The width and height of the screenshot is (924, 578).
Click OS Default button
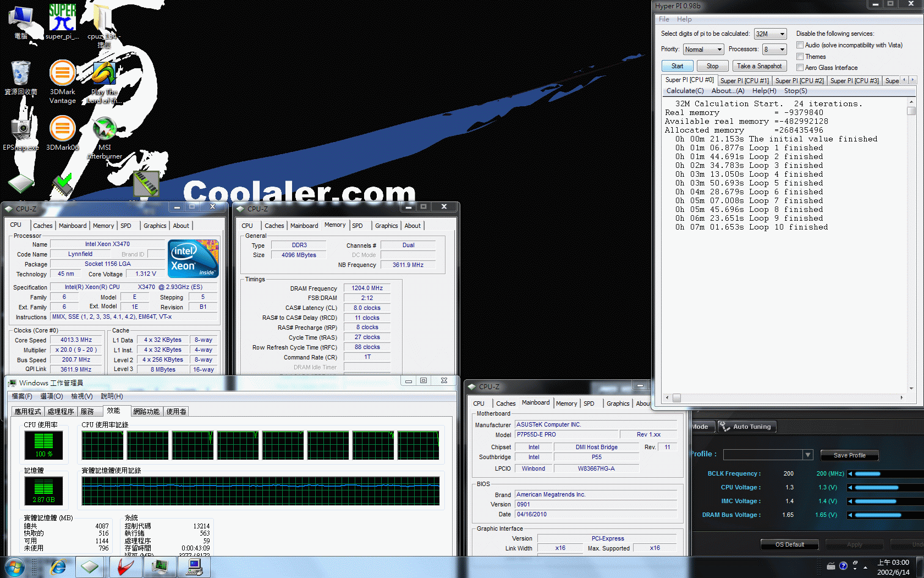(x=790, y=544)
